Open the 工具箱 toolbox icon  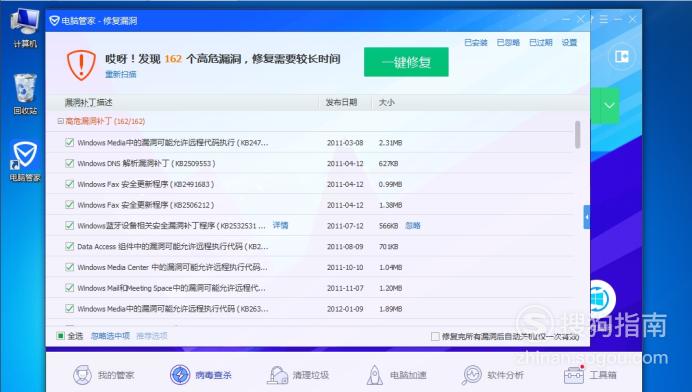[574, 375]
